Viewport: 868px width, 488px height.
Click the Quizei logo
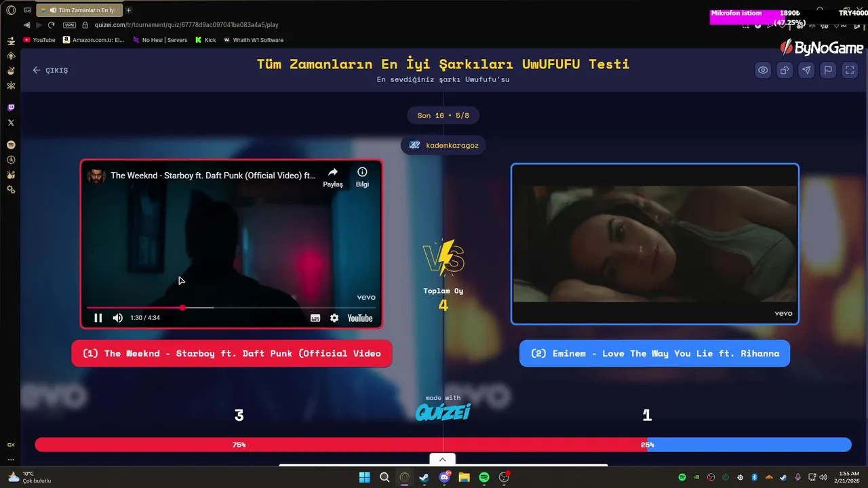point(443,412)
